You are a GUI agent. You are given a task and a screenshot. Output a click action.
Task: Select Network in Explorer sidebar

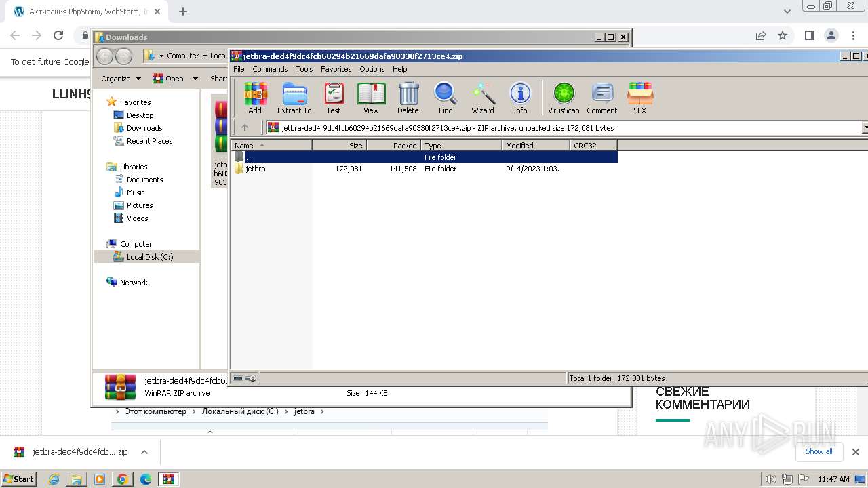134,283
